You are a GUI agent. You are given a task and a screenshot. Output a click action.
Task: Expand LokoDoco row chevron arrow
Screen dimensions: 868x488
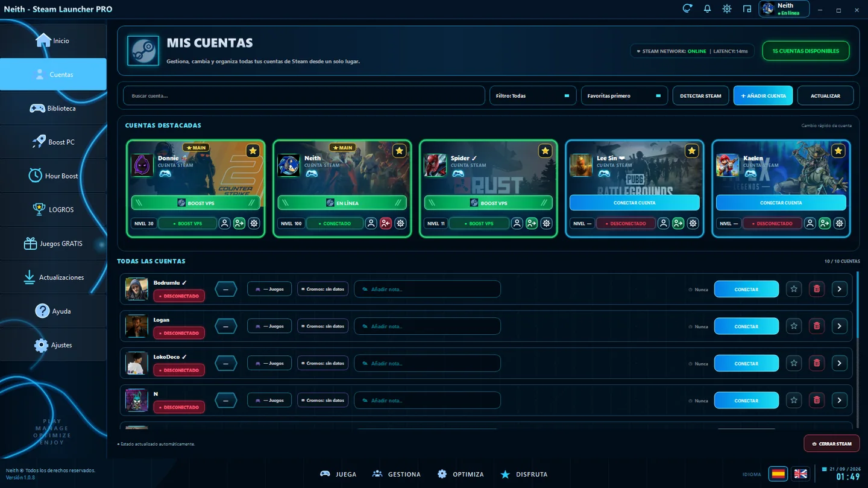pos(840,363)
